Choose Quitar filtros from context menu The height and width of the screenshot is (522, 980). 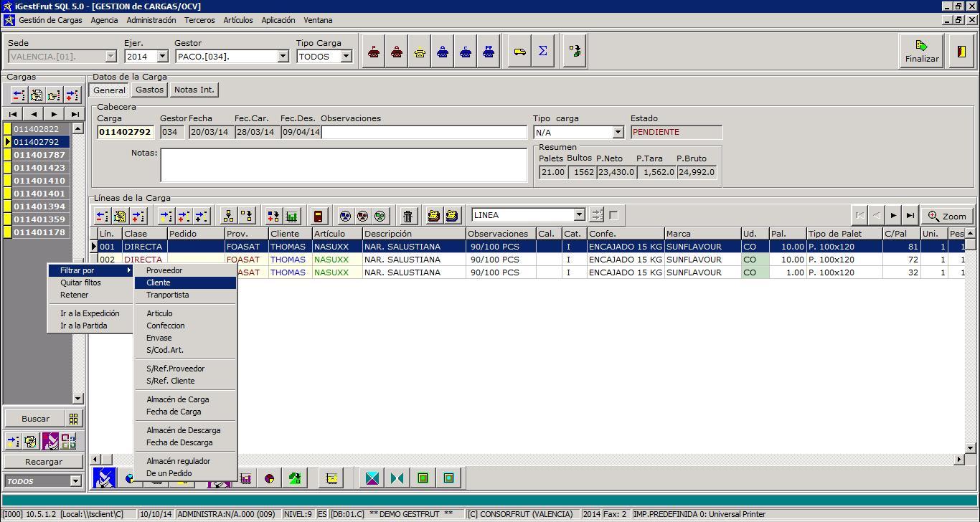click(80, 283)
